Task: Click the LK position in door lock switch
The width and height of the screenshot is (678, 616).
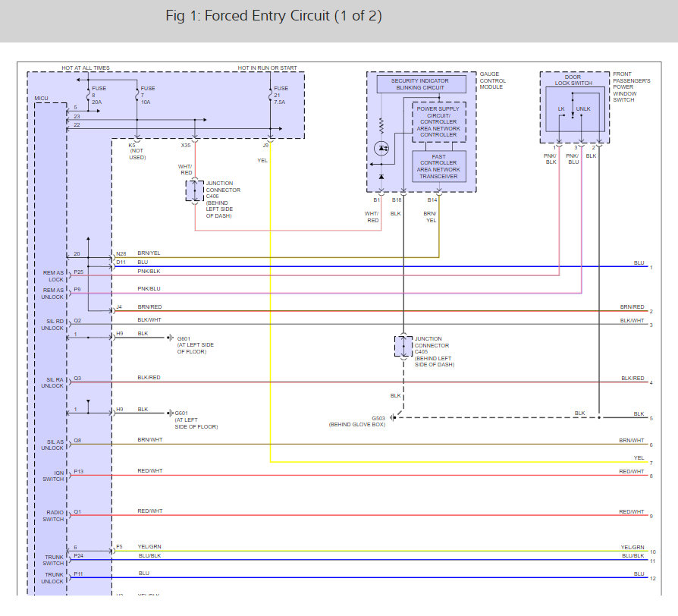Action: click(561, 109)
